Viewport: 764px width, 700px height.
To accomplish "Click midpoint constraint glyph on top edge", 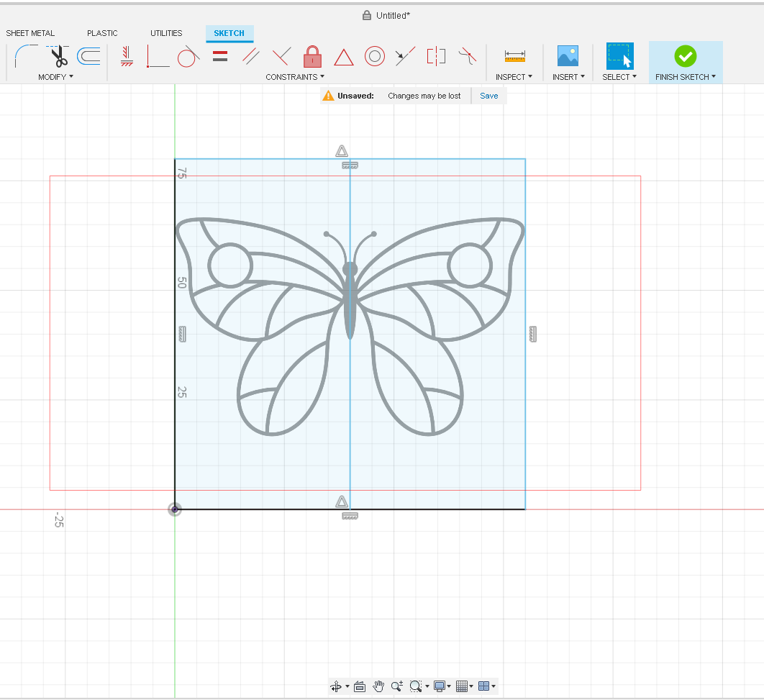I will click(x=342, y=151).
